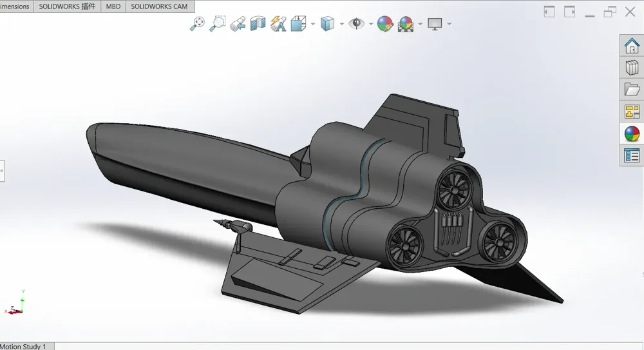Expand the Display Style dropdown arrow
Image resolution: width=644 pixels, height=350 pixels.
tap(342, 24)
